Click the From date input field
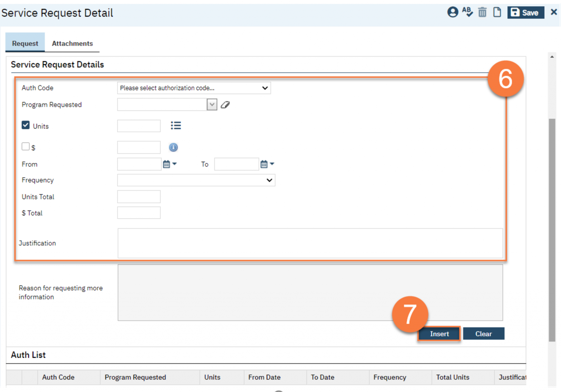Viewport: 561px width, 392px height. pyautogui.click(x=139, y=164)
